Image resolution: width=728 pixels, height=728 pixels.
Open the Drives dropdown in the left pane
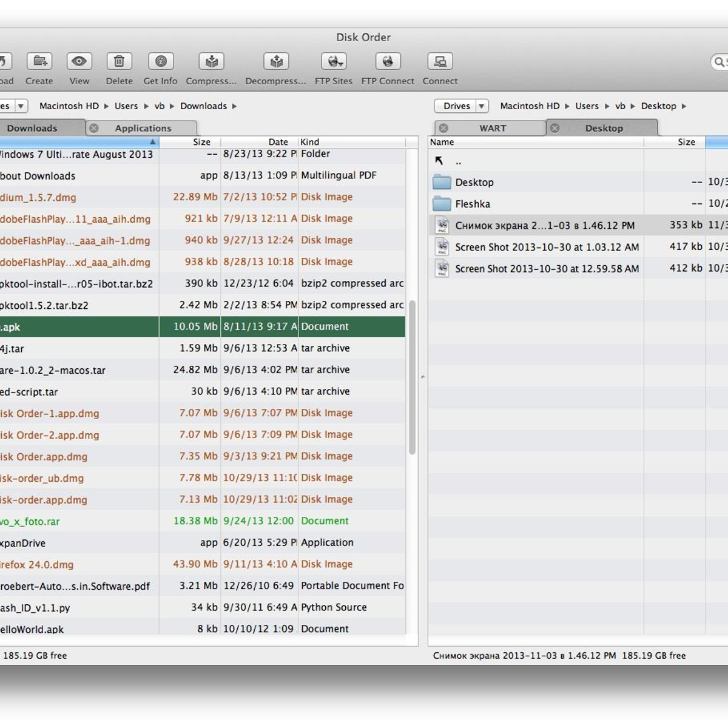(x=12, y=106)
